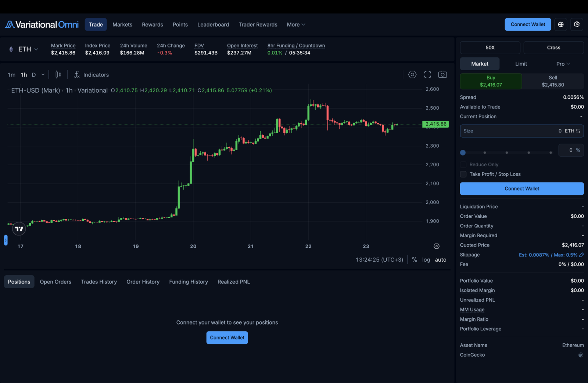Viewport: 588px width, 383px height.
Task: Open time axis settings target icon
Action: [x=437, y=246]
